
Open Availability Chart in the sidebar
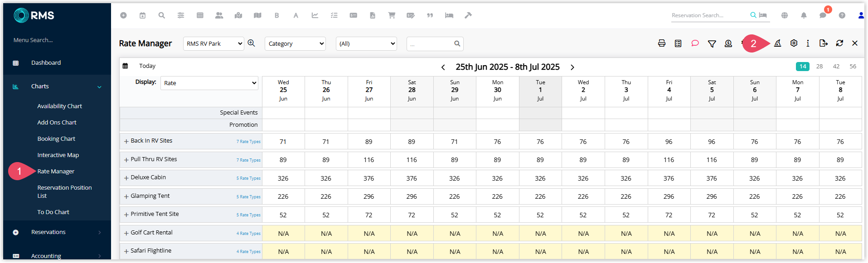[x=59, y=106]
